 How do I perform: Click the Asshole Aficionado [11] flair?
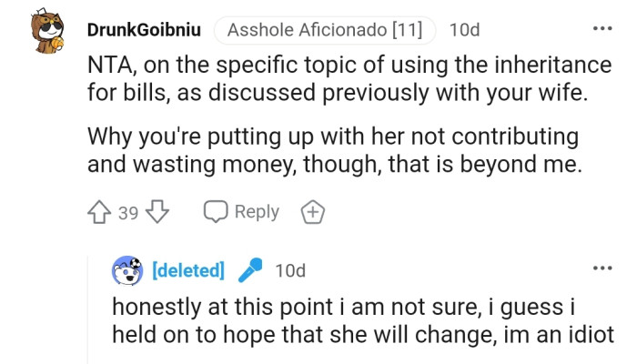point(324,30)
